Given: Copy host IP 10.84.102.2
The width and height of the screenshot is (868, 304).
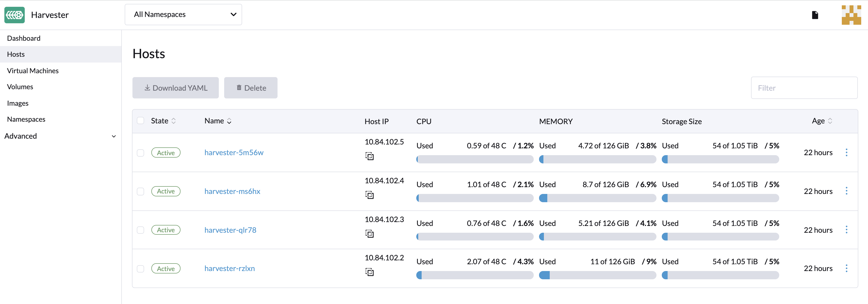Looking at the screenshot, I should coord(369,272).
